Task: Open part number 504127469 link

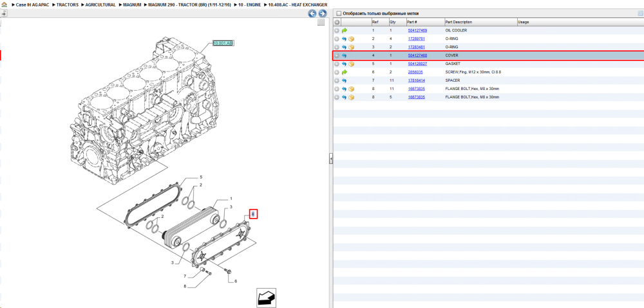Action: click(x=417, y=30)
